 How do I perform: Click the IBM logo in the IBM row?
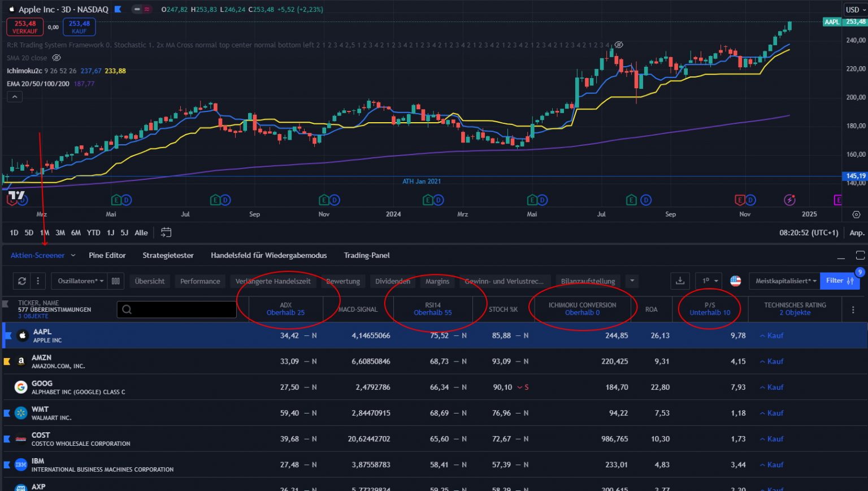click(21, 464)
